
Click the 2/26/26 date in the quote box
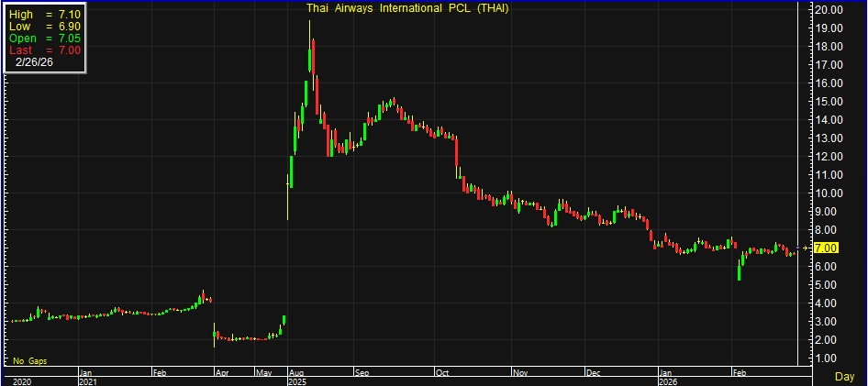pyautogui.click(x=35, y=62)
